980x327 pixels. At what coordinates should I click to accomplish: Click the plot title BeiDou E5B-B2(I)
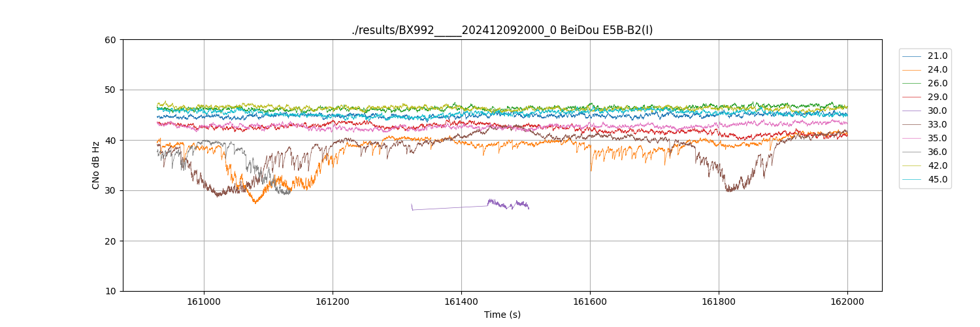tap(502, 30)
